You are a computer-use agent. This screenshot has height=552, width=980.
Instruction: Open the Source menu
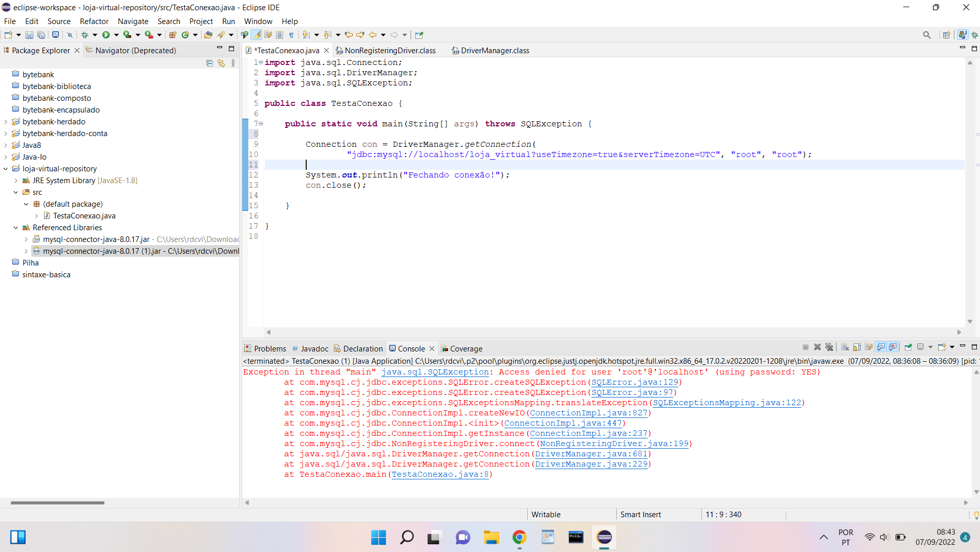point(59,21)
